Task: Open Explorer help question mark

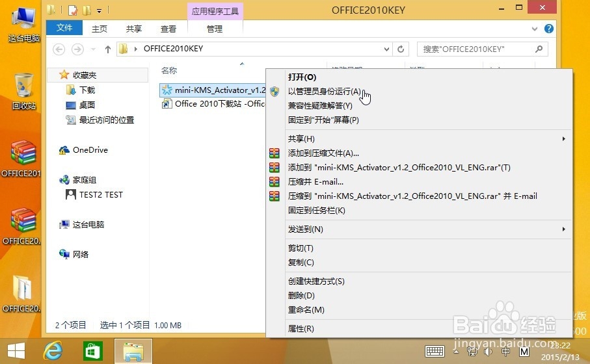Action: click(x=548, y=29)
